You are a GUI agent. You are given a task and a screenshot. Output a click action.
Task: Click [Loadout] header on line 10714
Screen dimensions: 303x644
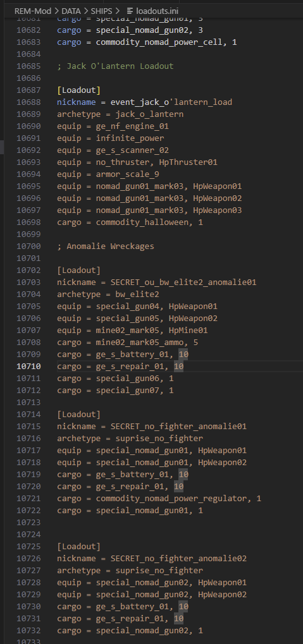pyautogui.click(x=79, y=415)
